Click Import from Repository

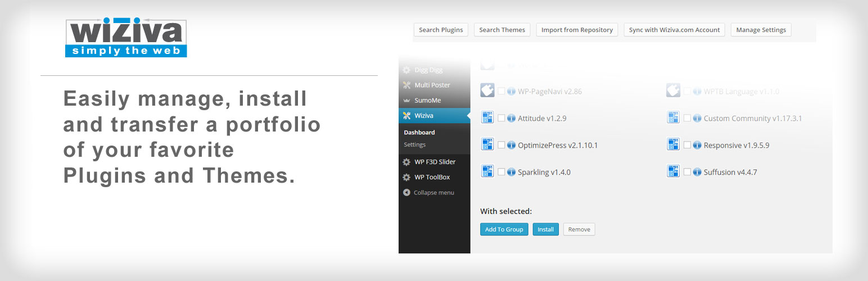pos(577,30)
